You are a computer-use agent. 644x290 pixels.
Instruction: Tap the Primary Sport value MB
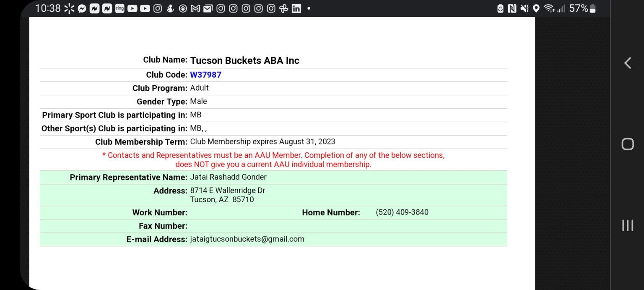pyautogui.click(x=196, y=115)
